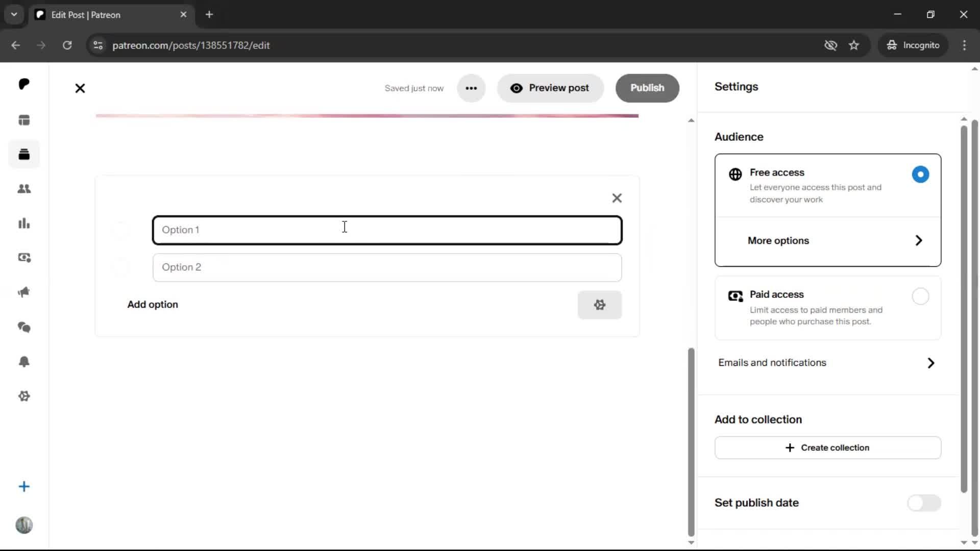Click the Add to collection heading
Image resolution: width=980 pixels, height=551 pixels.
758,419
